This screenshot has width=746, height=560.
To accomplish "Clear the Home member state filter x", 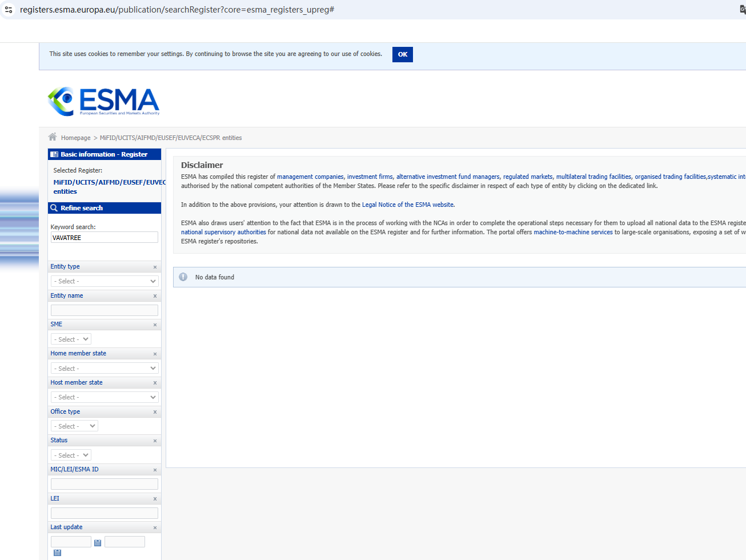I will (155, 354).
